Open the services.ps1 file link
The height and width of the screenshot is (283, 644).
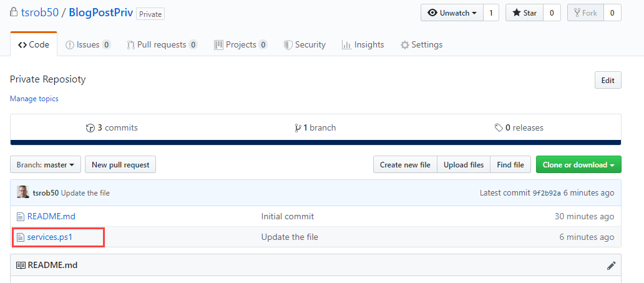pos(50,237)
